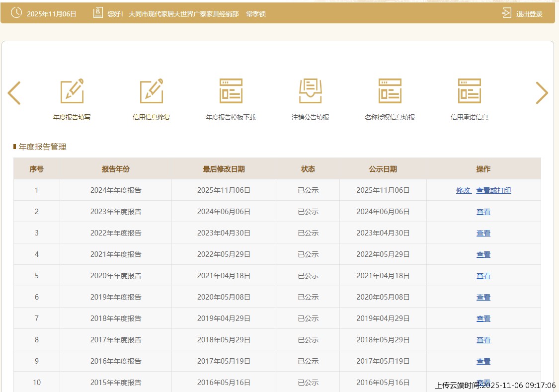
Task: Select the 注销公告填报 inbox icon
Action: tap(311, 91)
